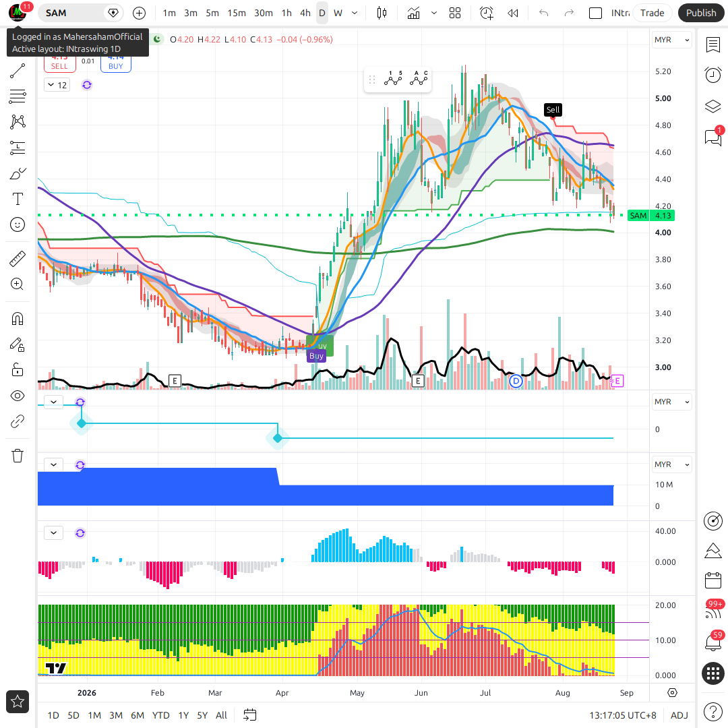Select the Text annotation tool

pos(18,199)
